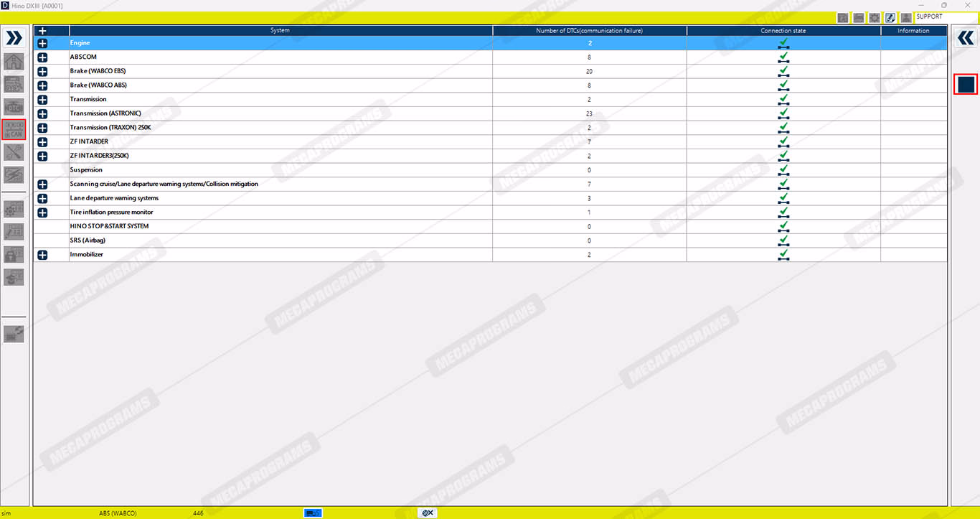
Task: Open the DTC icon in left sidebar
Action: click(x=14, y=107)
